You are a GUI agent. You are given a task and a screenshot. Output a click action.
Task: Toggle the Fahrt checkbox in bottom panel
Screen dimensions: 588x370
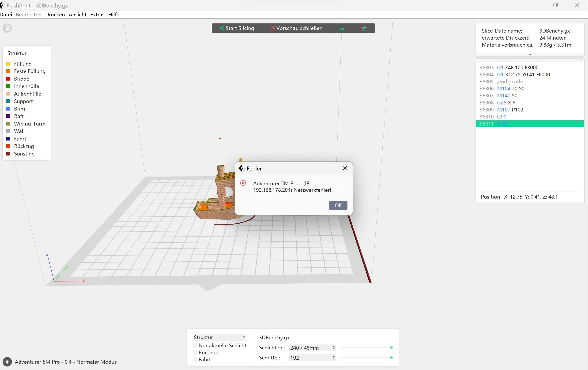(x=195, y=359)
